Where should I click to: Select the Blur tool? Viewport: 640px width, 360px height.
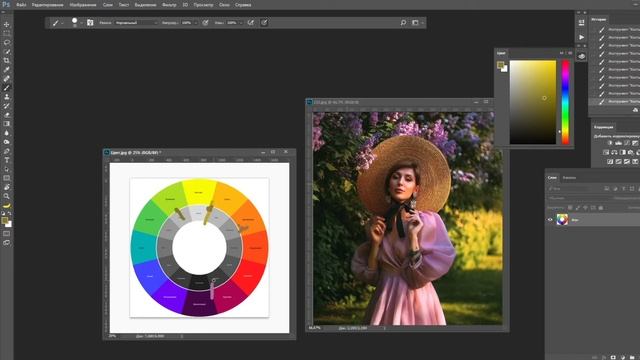click(x=7, y=133)
